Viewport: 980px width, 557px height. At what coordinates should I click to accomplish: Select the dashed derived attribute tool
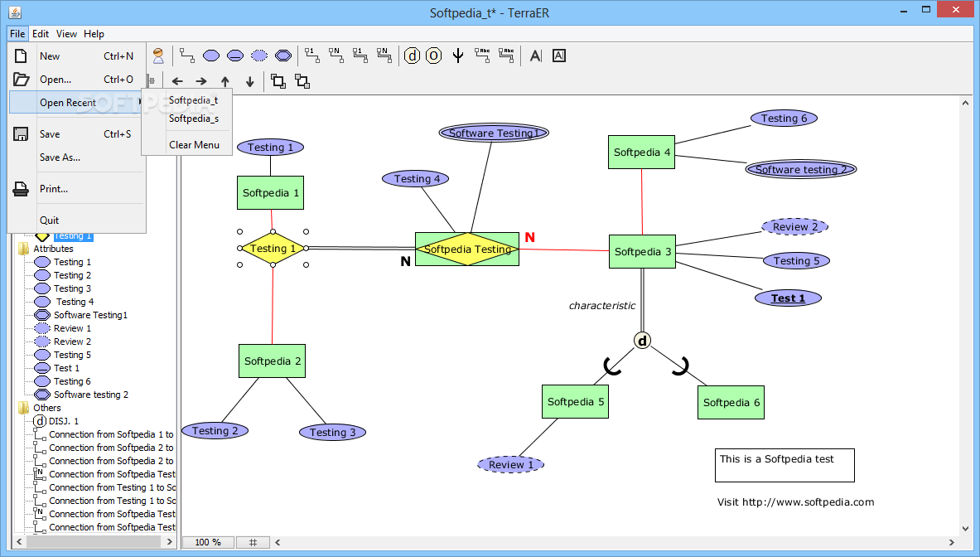258,56
